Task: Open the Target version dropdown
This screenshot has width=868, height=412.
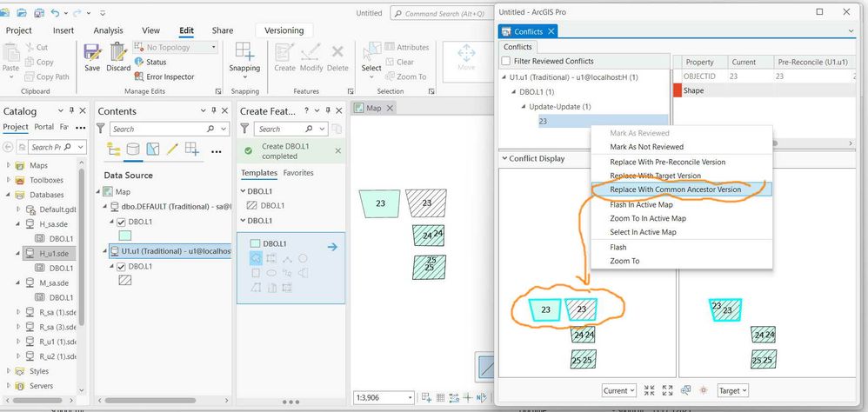Action: (x=733, y=390)
